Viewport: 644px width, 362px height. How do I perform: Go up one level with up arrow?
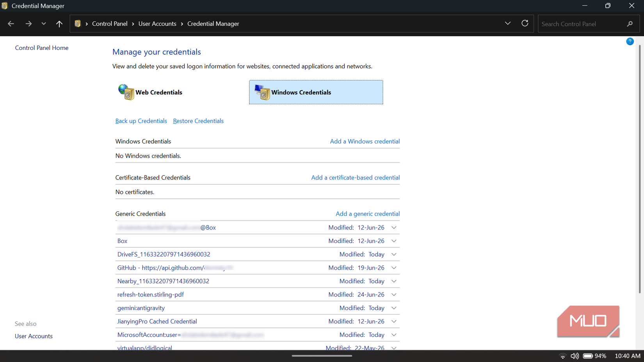point(59,24)
